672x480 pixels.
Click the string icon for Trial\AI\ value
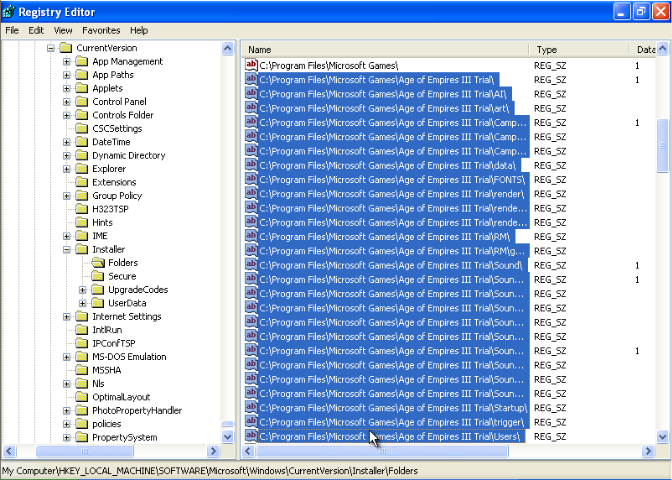[251, 93]
